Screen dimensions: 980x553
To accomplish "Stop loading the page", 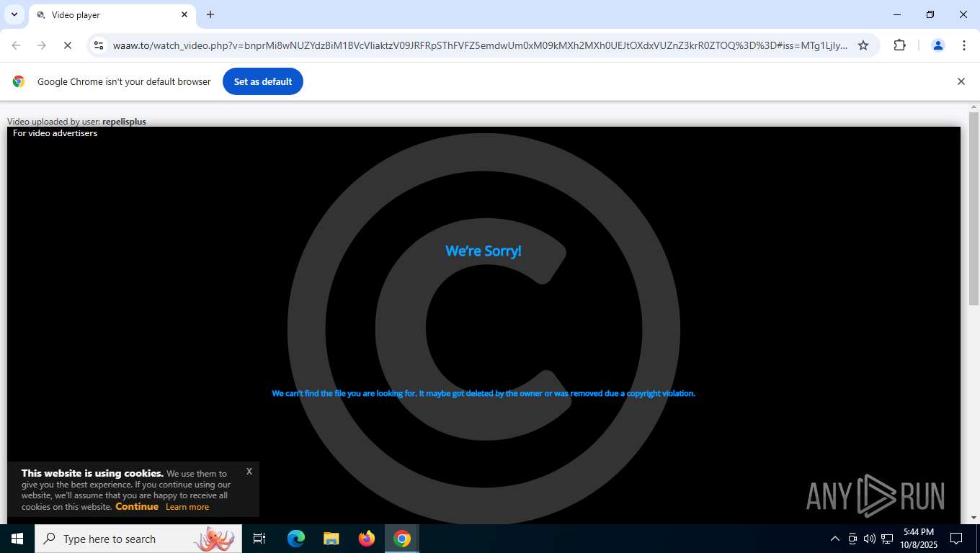I will coord(68,45).
